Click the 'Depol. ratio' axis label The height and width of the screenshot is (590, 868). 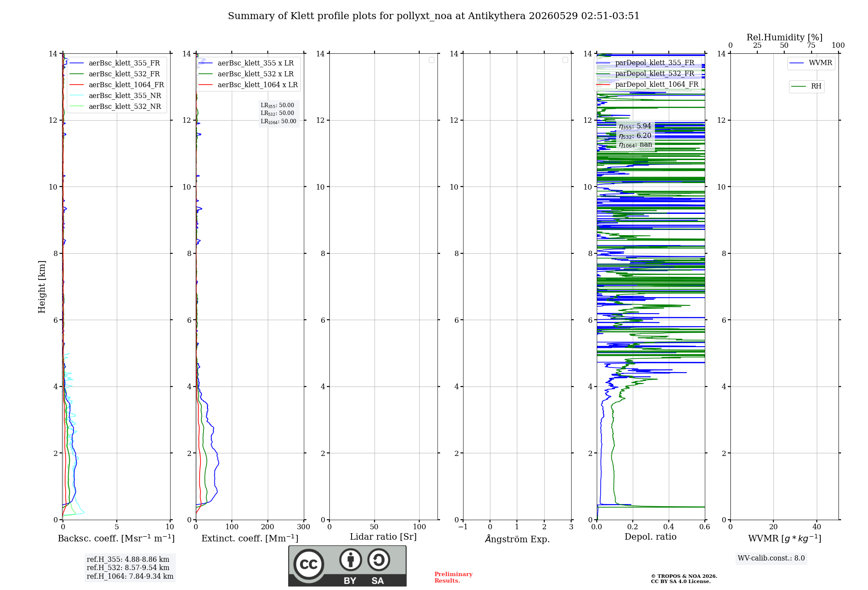tap(651, 537)
